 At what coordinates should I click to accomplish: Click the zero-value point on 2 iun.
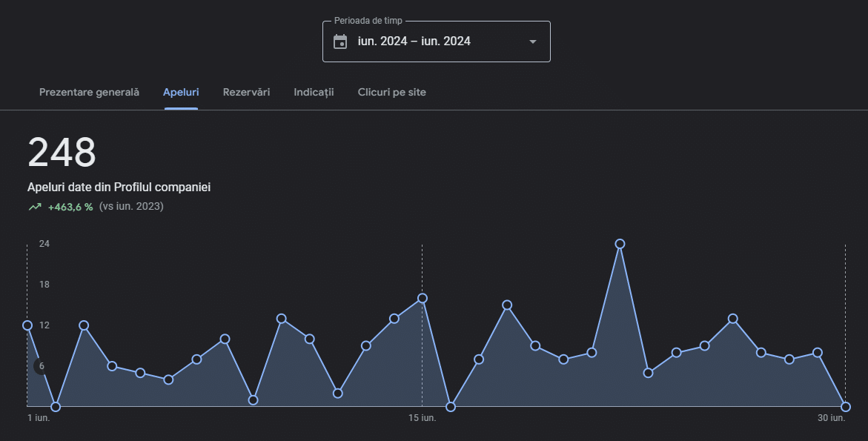tap(56, 406)
